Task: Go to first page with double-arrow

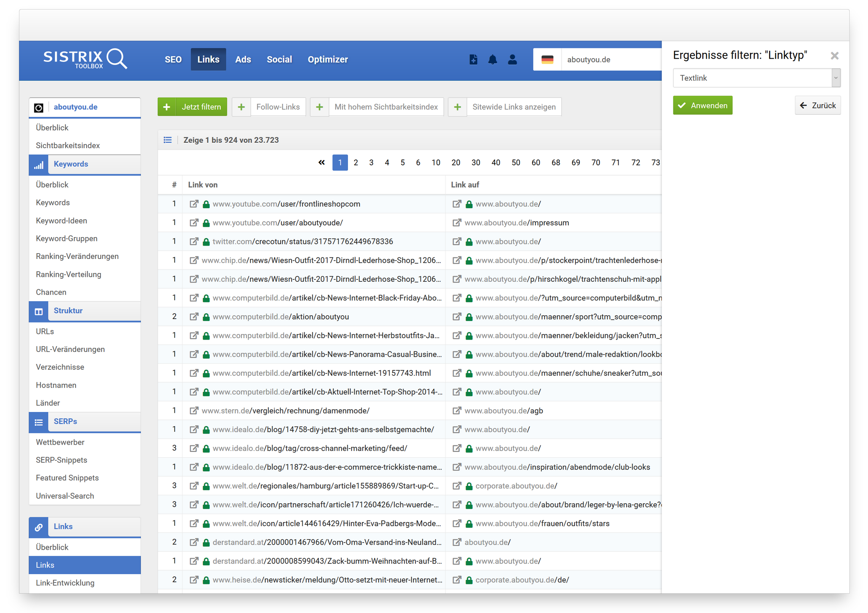Action: pyautogui.click(x=321, y=163)
